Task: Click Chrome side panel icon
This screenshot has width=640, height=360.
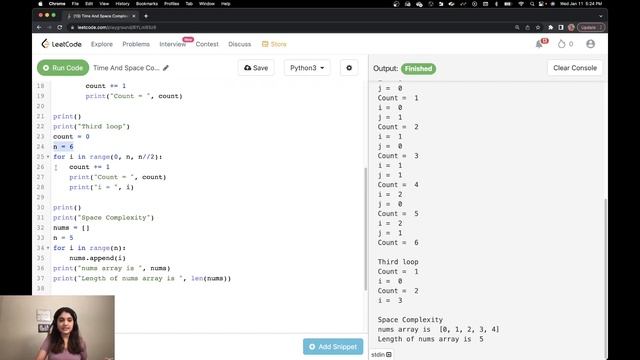Action: pos(561,27)
